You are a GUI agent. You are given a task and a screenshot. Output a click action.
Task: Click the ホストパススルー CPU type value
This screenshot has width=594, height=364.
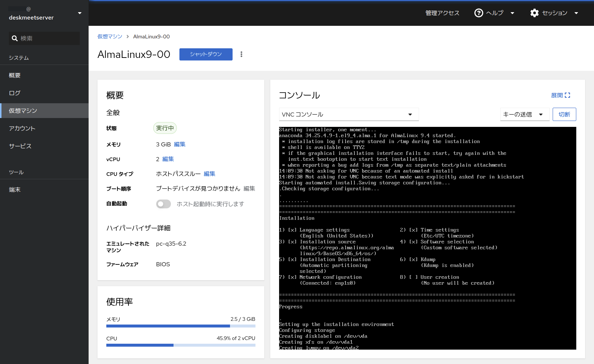178,174
